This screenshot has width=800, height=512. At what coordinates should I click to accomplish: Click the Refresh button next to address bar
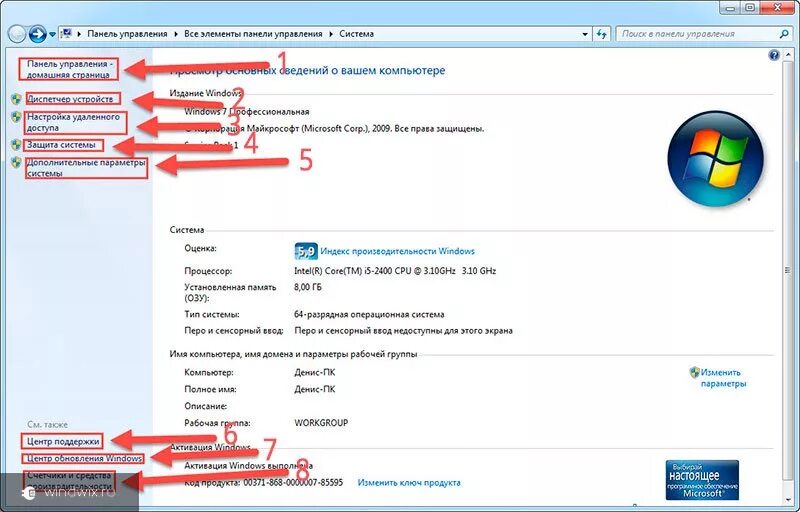click(602, 34)
